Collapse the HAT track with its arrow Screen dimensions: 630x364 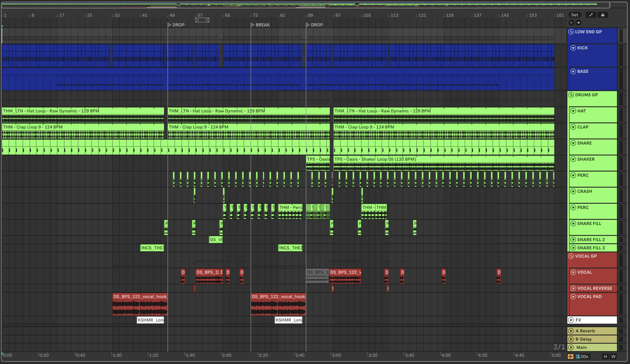(x=573, y=111)
